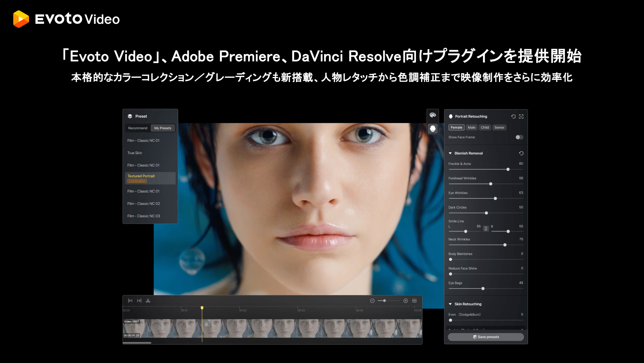Screen dimensions: 644x363
Task: Collapse the Blemish Removal section
Action: [450, 153]
